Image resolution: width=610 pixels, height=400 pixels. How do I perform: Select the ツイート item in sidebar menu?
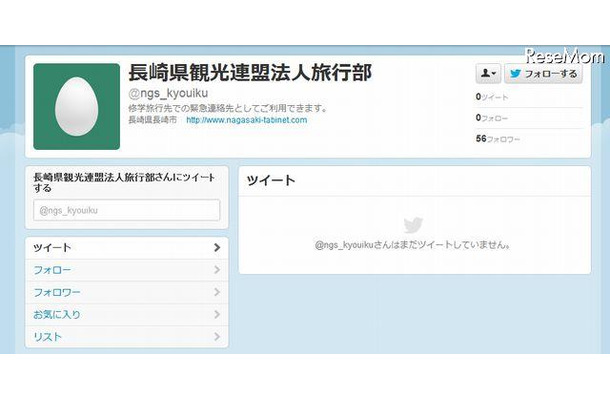pos(127,248)
